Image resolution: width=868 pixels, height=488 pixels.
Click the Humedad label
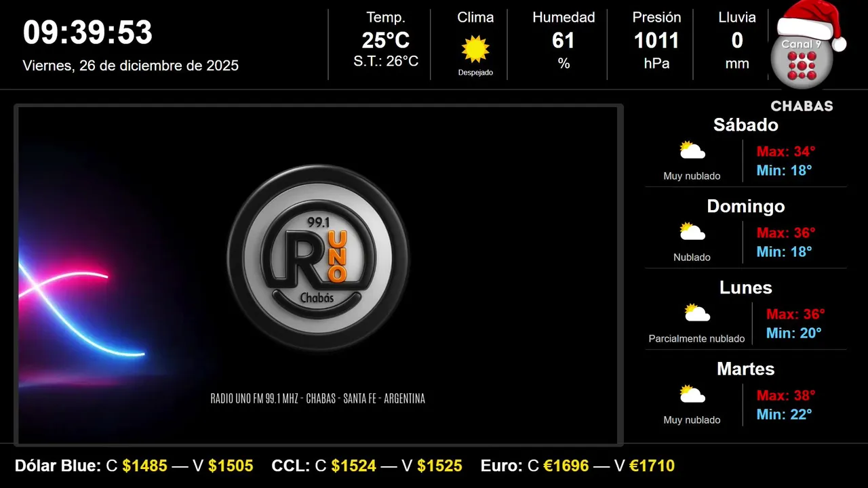tap(564, 18)
